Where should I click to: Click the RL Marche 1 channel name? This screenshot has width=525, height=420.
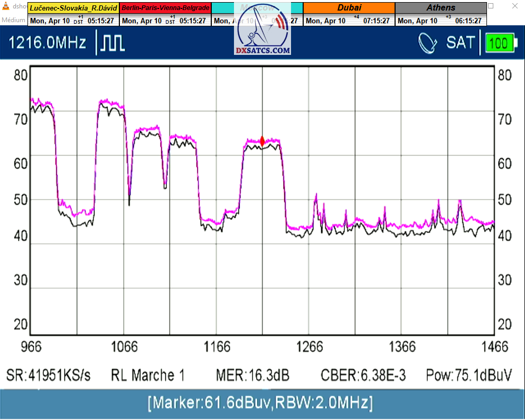point(148,375)
